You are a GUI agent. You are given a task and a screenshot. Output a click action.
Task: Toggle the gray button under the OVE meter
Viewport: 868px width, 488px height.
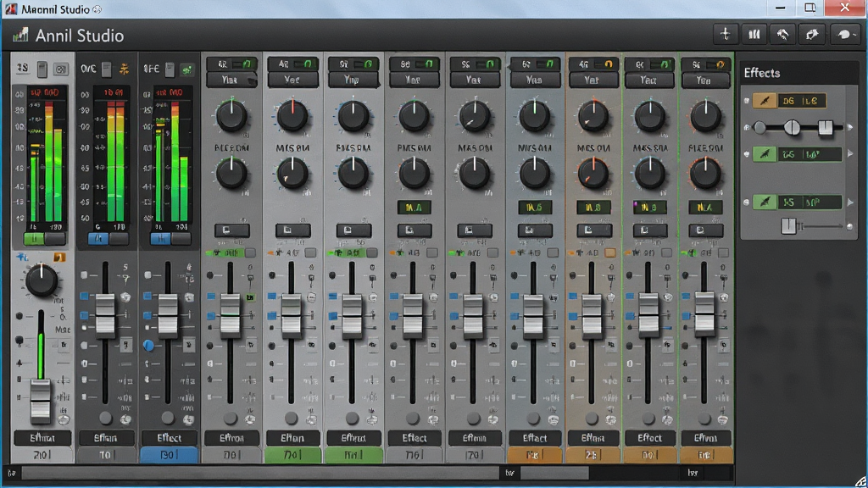pos(119,238)
